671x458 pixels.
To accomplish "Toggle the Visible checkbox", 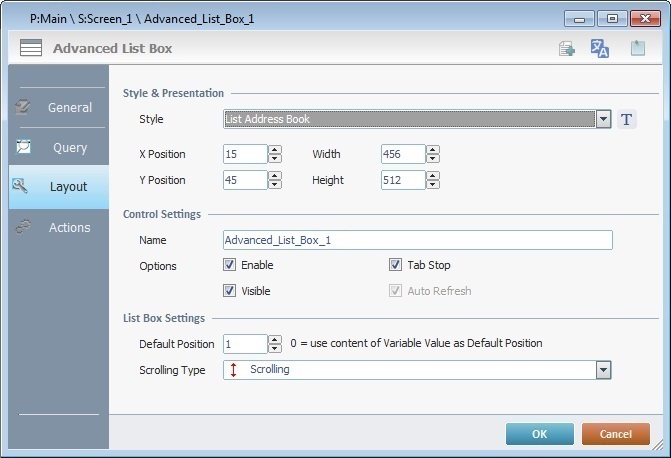I will tap(229, 291).
